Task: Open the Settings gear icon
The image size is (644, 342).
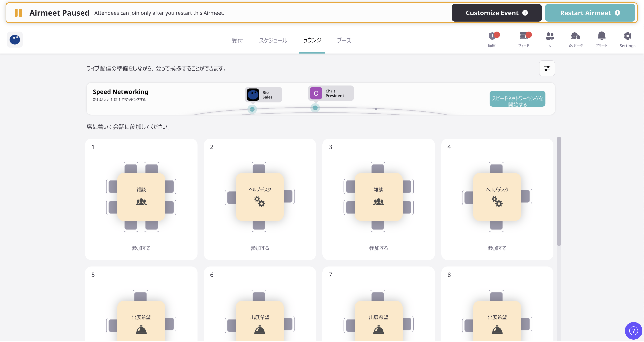Action: click(x=627, y=37)
